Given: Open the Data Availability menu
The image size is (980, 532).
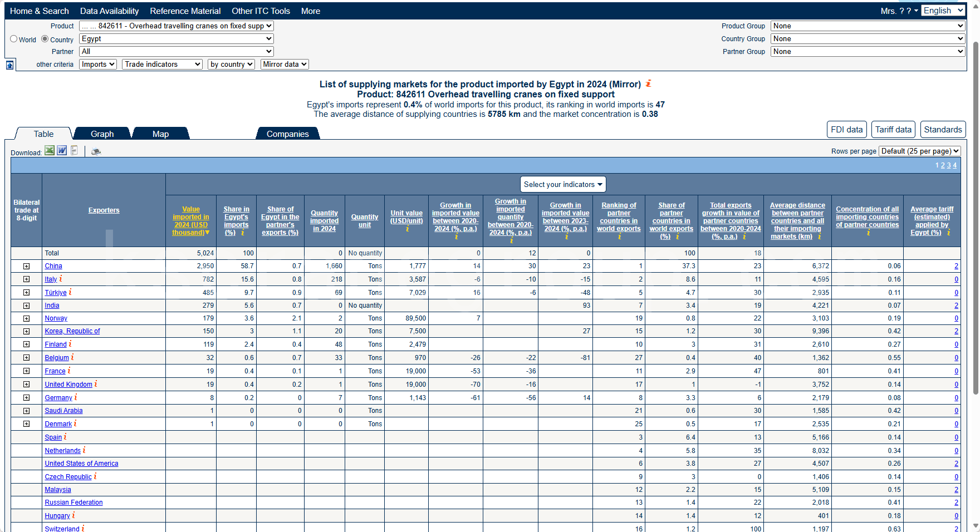Looking at the screenshot, I should (109, 11).
